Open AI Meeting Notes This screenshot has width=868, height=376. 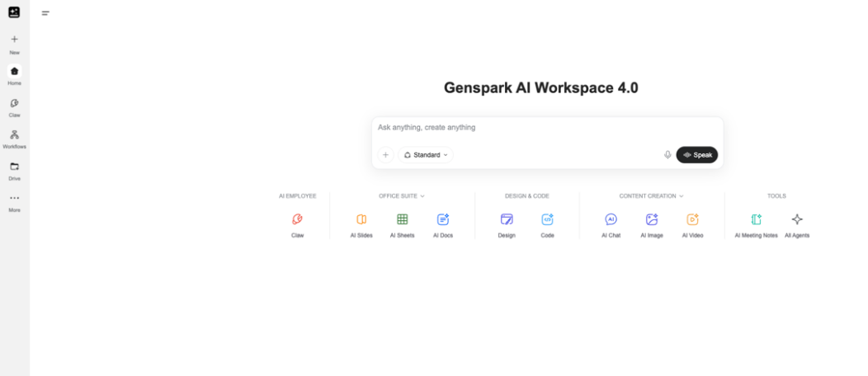point(756,225)
